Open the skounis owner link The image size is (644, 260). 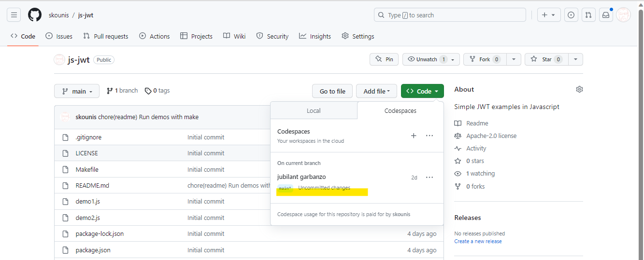(x=58, y=15)
